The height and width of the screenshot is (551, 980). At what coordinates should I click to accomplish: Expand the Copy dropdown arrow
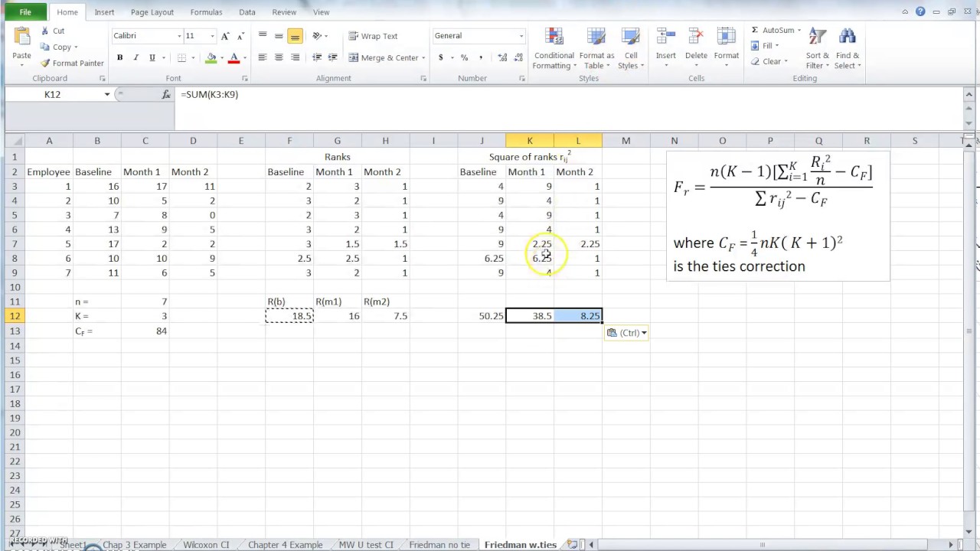click(76, 47)
